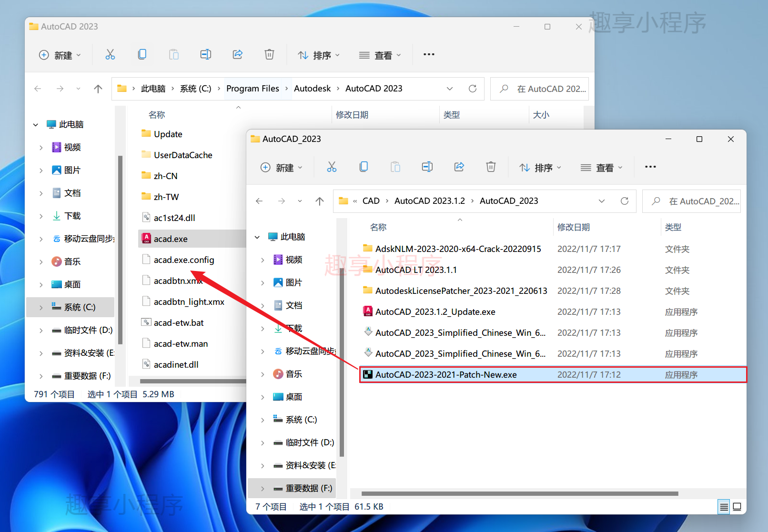This screenshot has width=768, height=532.
Task: Open 新建 menu in AutoCAD_2023 front window
Action: tap(281, 168)
